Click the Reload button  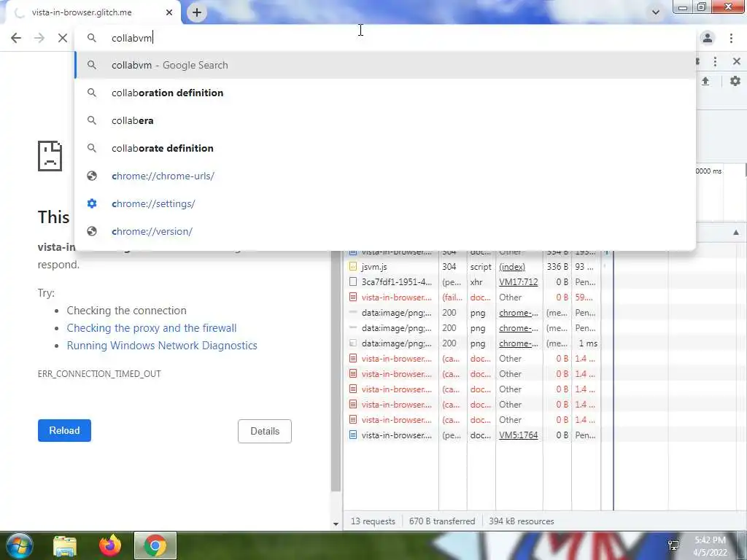[64, 430]
